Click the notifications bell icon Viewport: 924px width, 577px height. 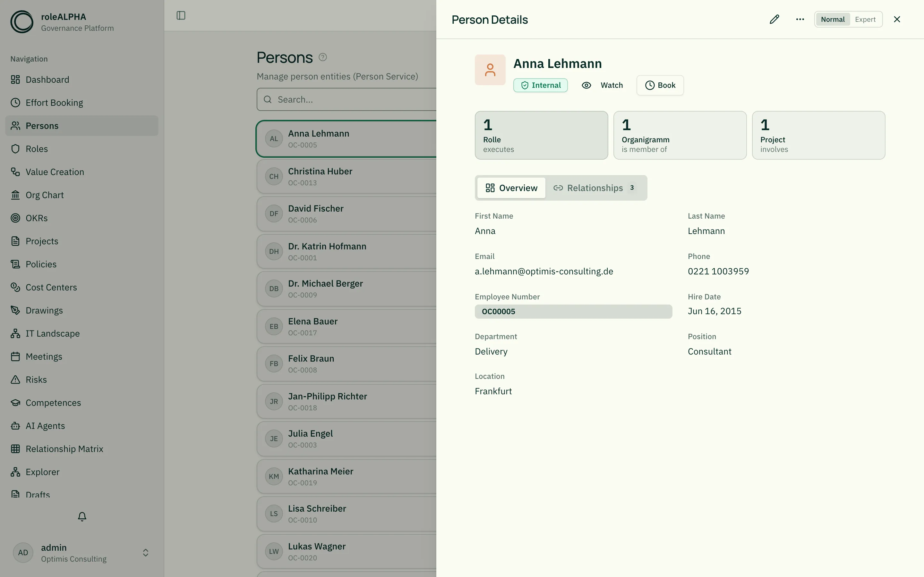[82, 516]
